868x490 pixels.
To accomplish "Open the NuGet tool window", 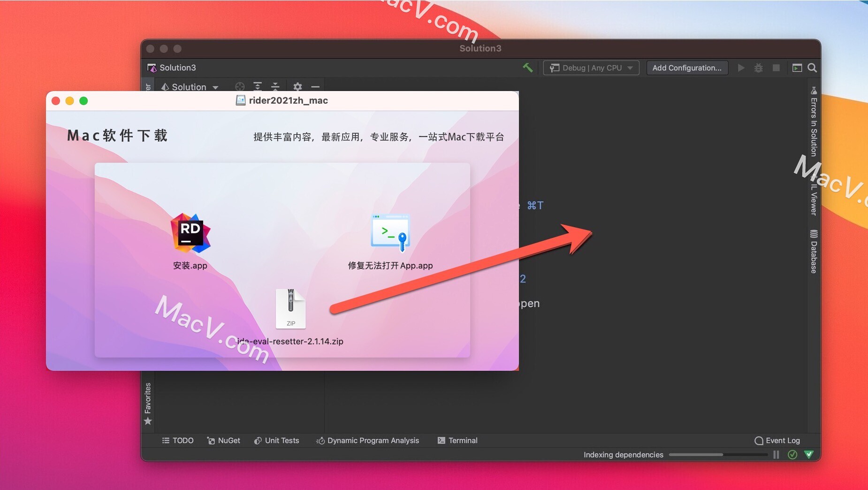I will pos(223,440).
